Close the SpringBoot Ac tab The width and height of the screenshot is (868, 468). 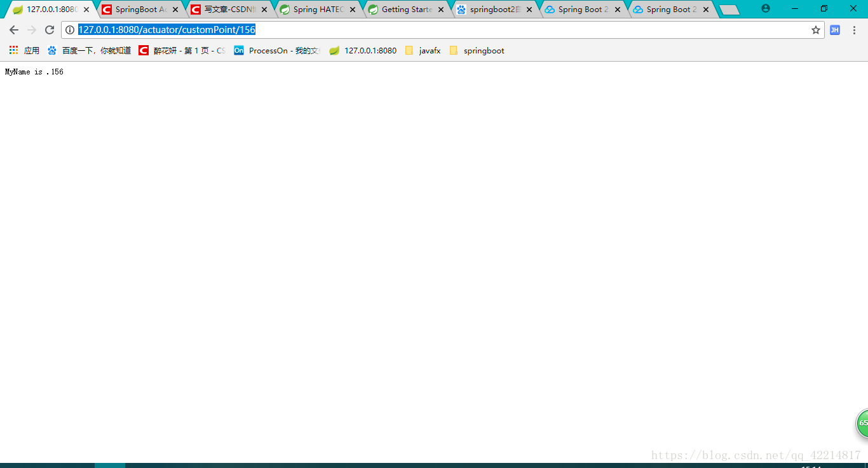[175, 10]
